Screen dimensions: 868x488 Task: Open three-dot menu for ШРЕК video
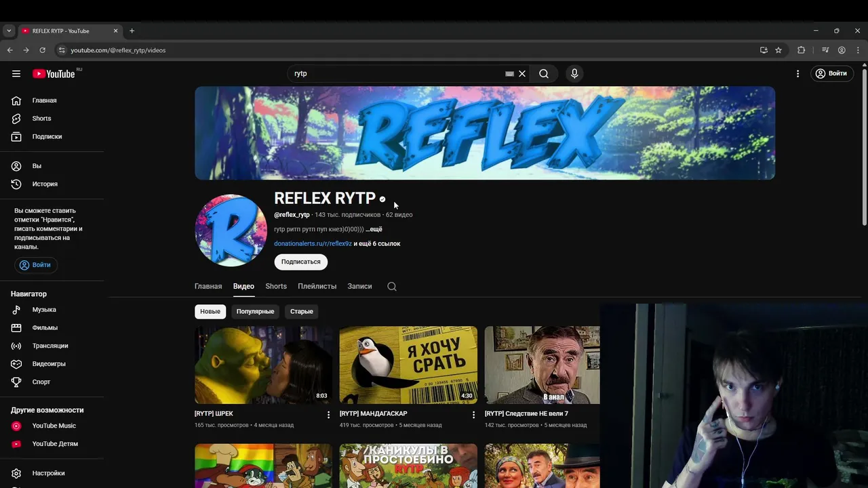[x=328, y=415]
